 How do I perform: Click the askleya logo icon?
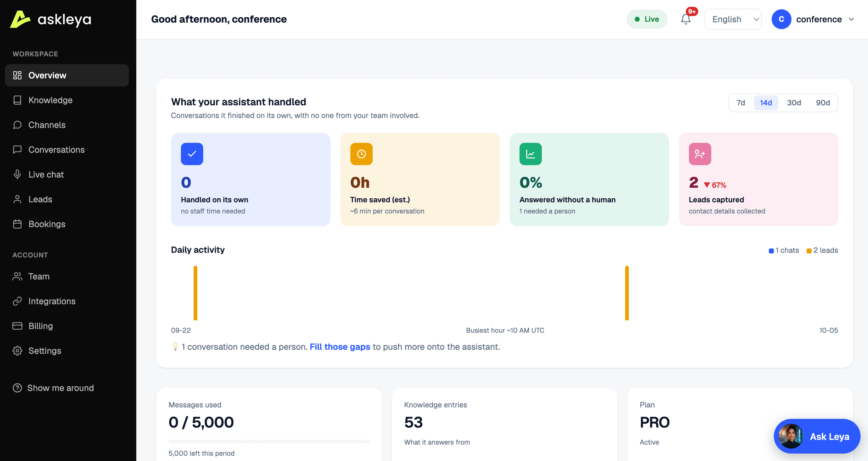(20, 19)
